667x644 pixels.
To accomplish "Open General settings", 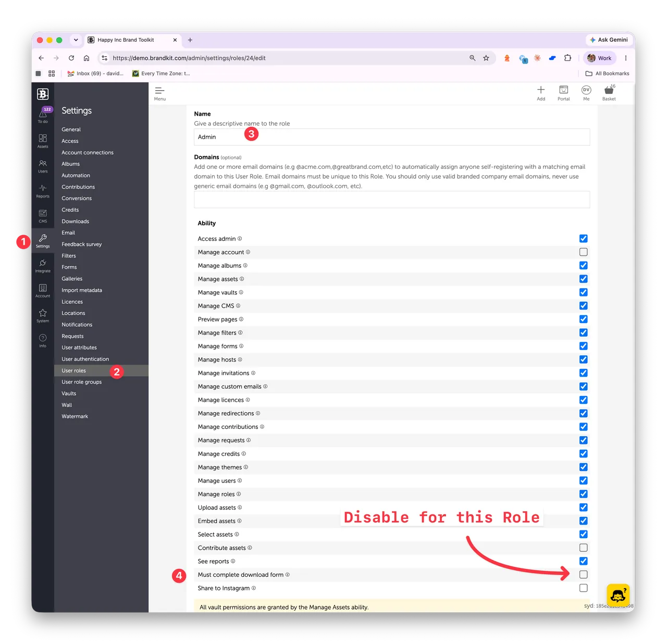I will 71,129.
